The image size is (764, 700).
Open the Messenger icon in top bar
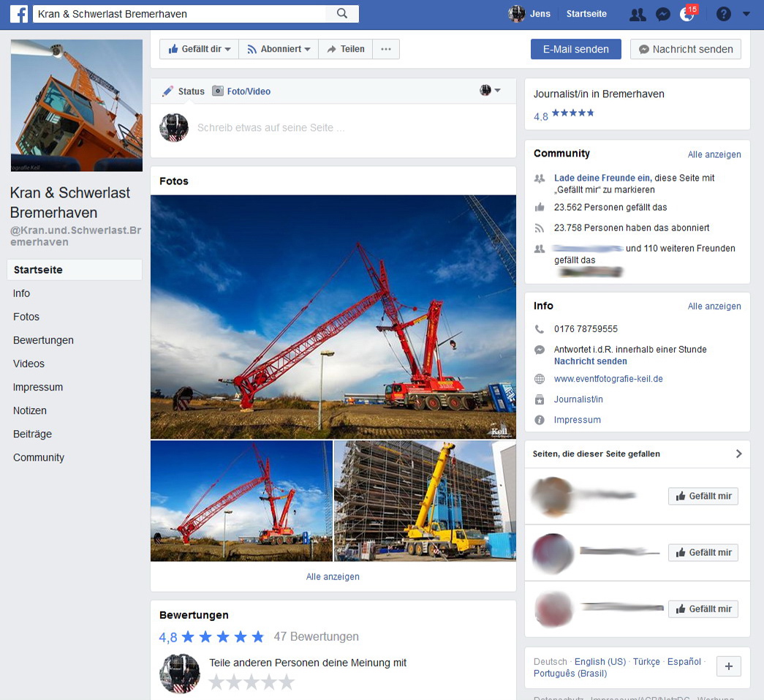(662, 14)
